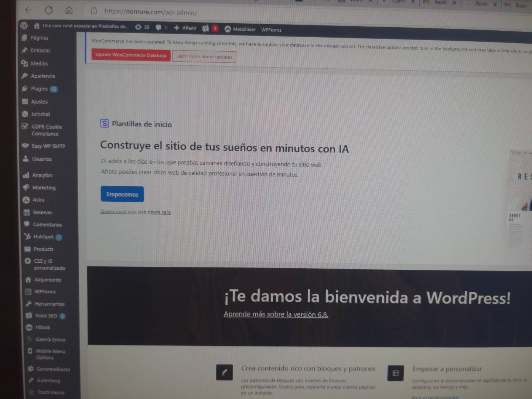Click the Astra theme icon
Screen dimensions: 532x399
click(26, 200)
